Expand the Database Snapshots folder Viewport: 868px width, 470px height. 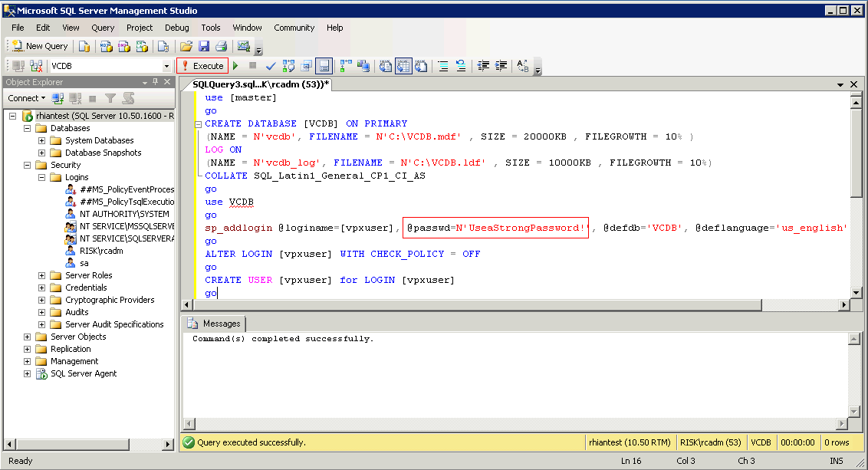(x=41, y=153)
